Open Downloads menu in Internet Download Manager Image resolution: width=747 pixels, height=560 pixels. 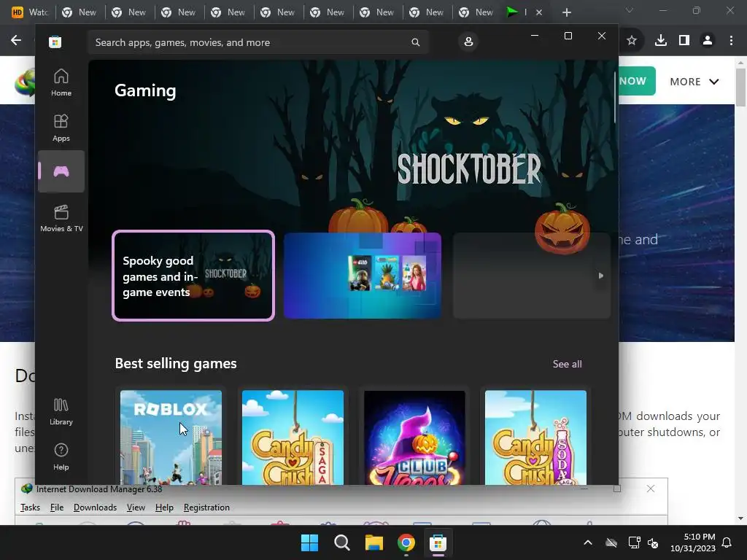[95, 507]
